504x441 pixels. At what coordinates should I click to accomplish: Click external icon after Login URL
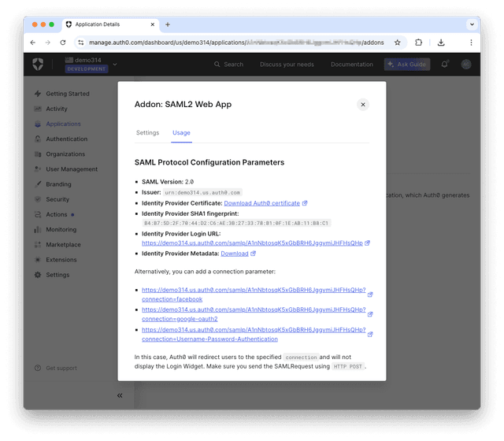tap(368, 243)
